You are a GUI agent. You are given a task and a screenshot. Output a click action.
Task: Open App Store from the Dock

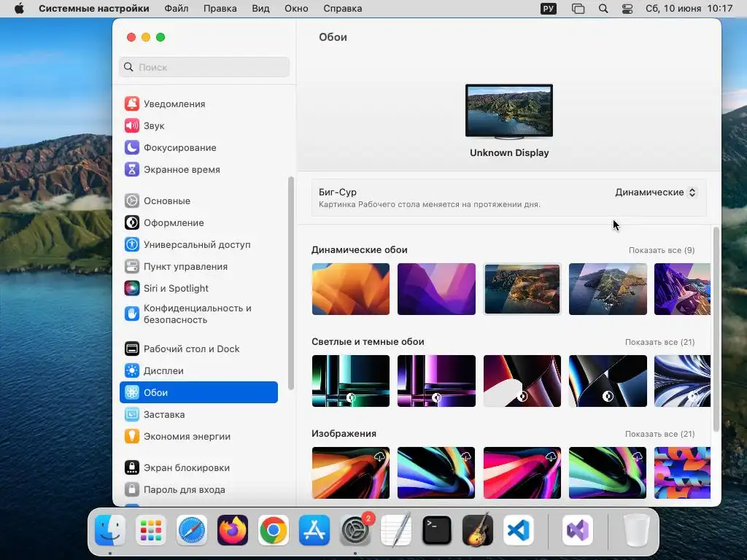click(314, 530)
